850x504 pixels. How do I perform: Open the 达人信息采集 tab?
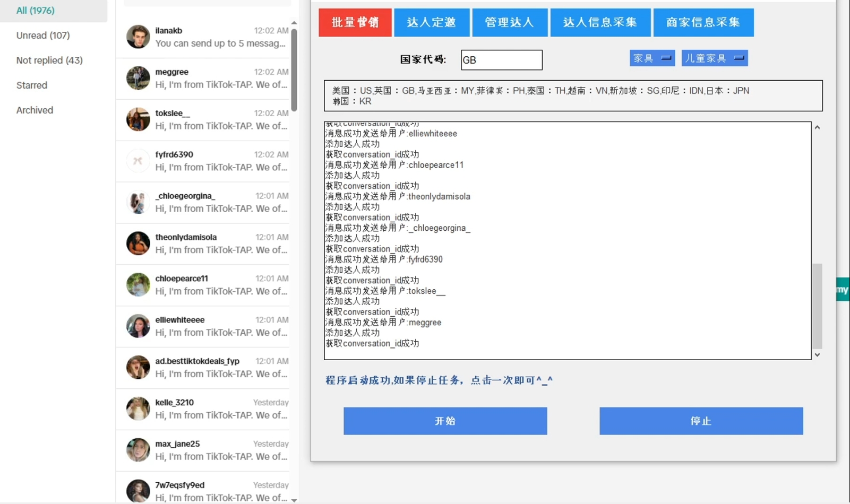click(x=600, y=22)
